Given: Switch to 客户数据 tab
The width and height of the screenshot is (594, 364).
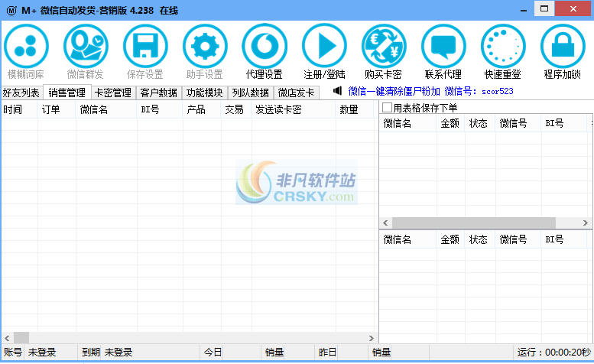Looking at the screenshot, I should click(x=159, y=93).
